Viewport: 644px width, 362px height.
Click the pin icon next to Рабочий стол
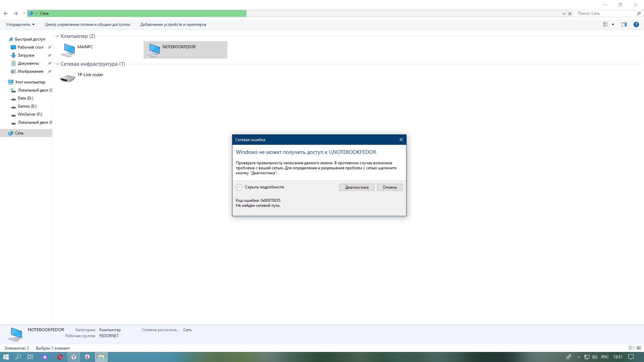(50, 47)
